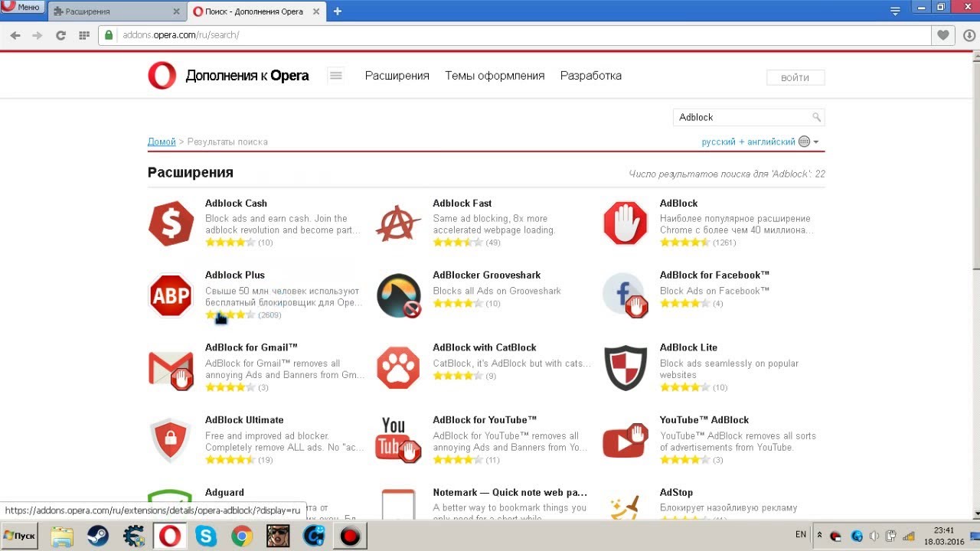
Task: Open AdBlock for Facebook icon
Action: [x=626, y=295]
